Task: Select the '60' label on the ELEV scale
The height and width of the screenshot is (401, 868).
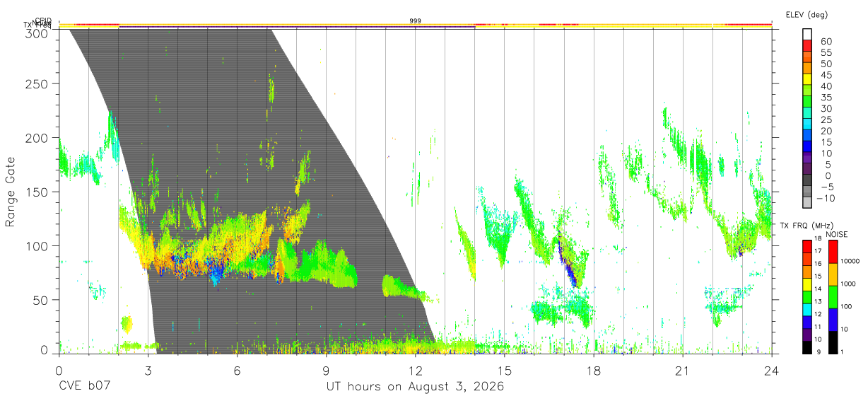Action: (x=825, y=42)
